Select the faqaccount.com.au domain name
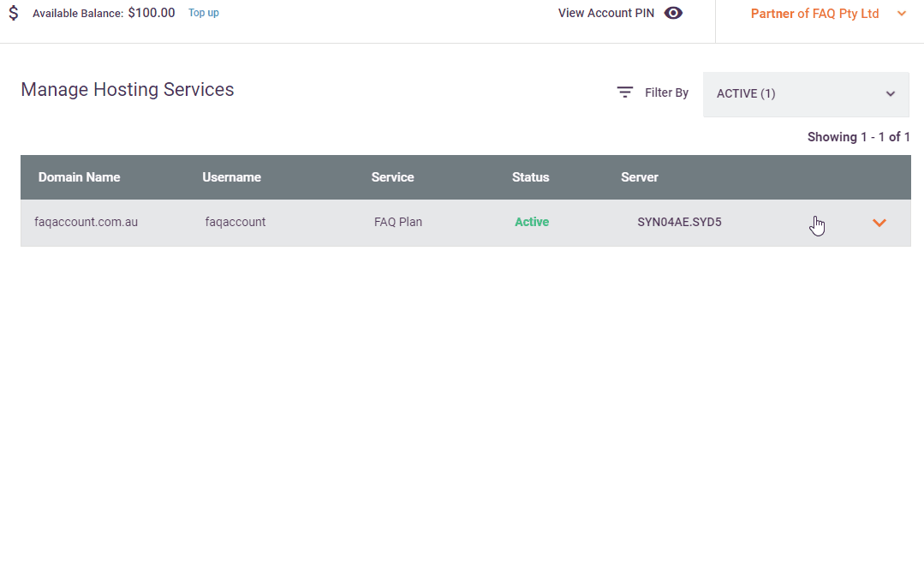 86,221
